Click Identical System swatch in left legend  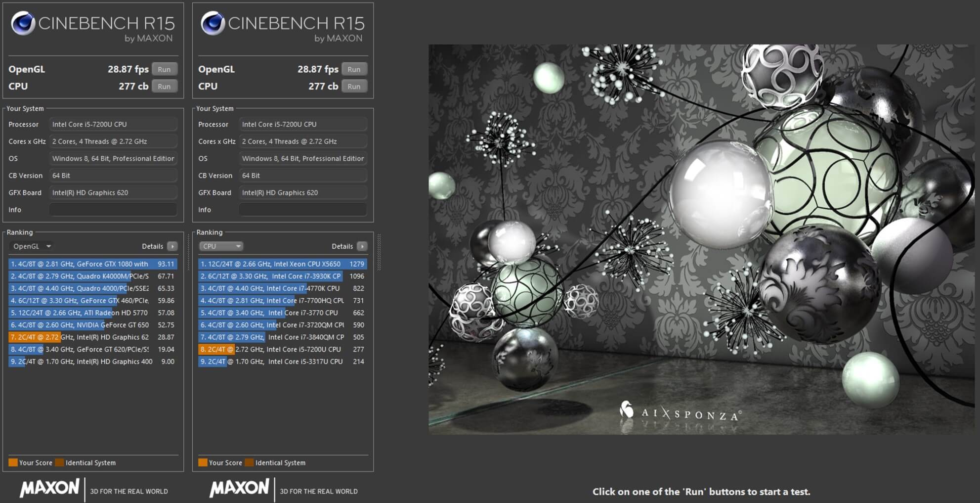tap(59, 462)
